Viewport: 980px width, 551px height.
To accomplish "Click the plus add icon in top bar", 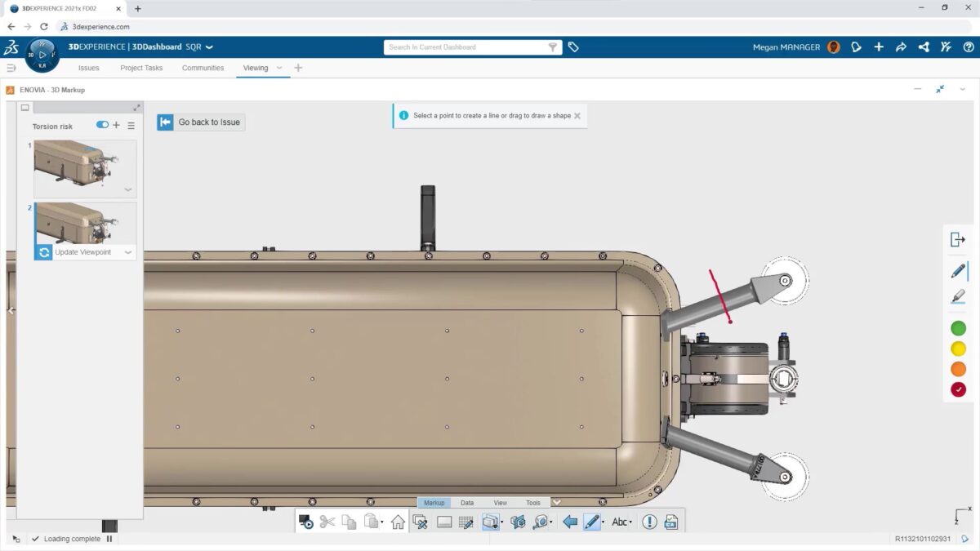I will point(879,47).
